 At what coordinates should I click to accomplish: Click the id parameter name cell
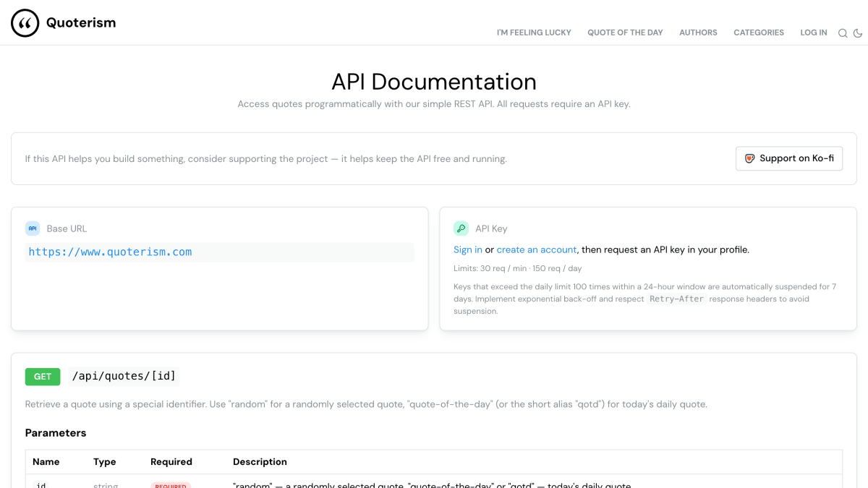point(41,485)
